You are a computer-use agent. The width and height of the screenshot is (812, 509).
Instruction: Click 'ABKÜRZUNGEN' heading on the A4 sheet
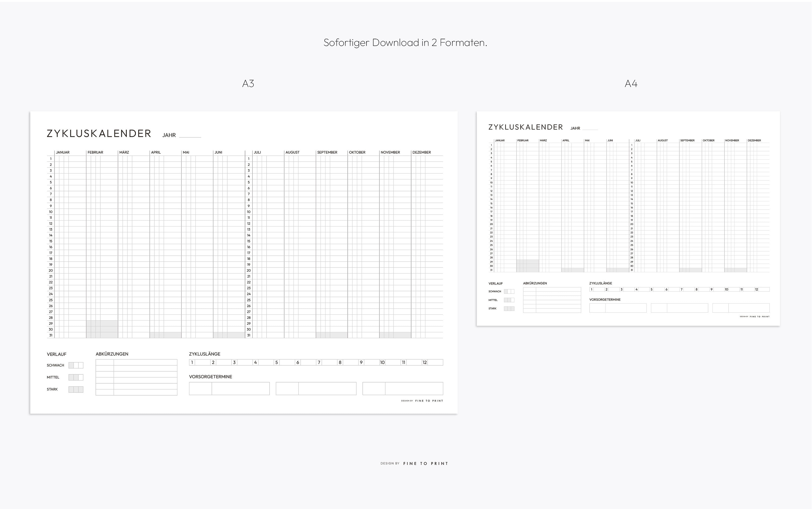(x=535, y=283)
